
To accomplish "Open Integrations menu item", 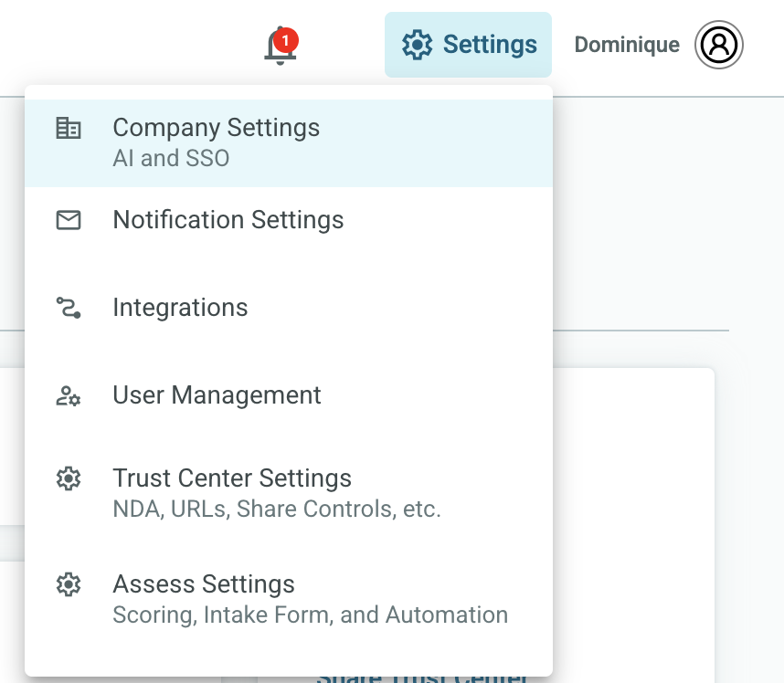I will click(289, 308).
